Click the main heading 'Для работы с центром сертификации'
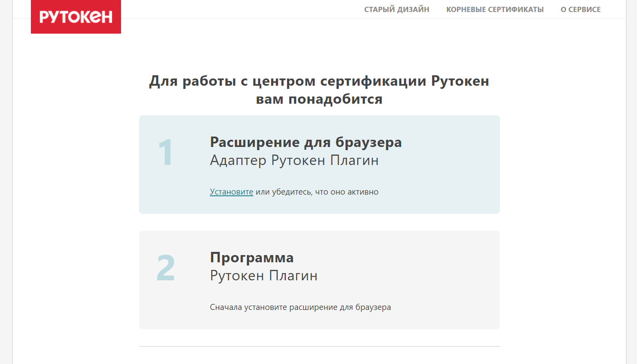This screenshot has width=637, height=364. coord(319,90)
